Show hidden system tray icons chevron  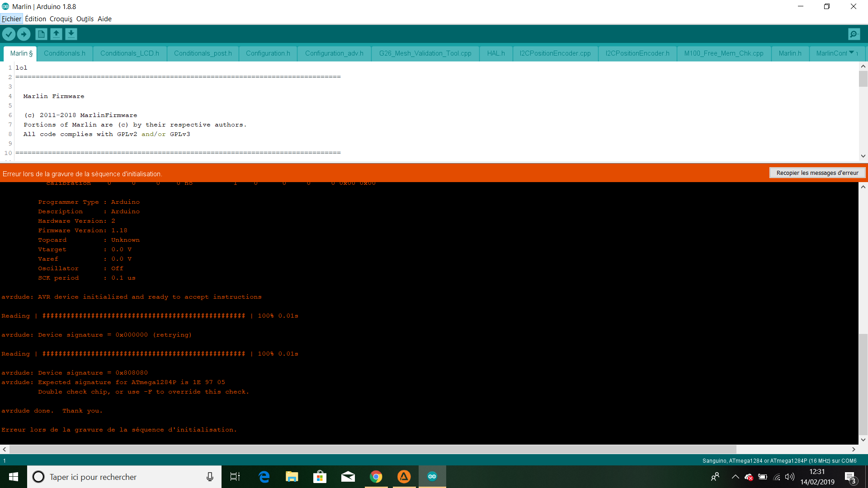click(735, 477)
